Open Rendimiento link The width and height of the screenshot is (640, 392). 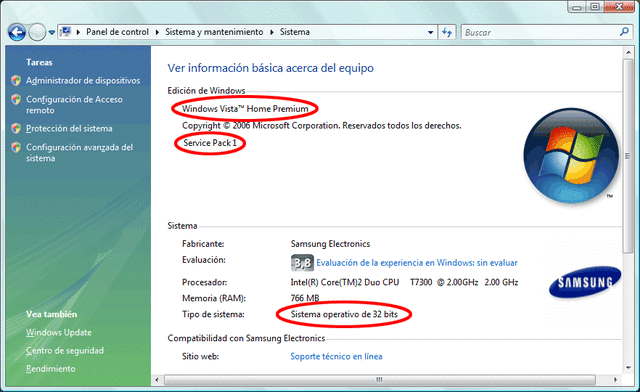point(51,368)
